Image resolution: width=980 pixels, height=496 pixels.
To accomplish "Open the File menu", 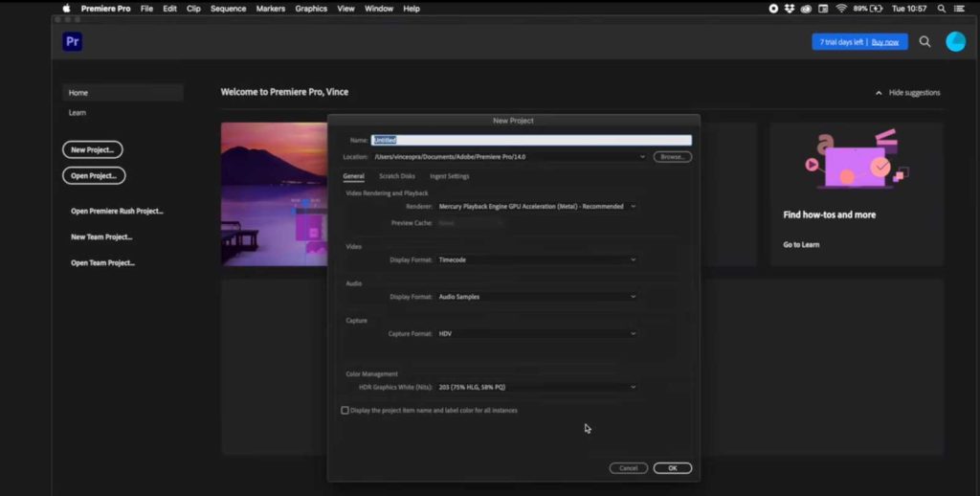I will click(x=146, y=9).
